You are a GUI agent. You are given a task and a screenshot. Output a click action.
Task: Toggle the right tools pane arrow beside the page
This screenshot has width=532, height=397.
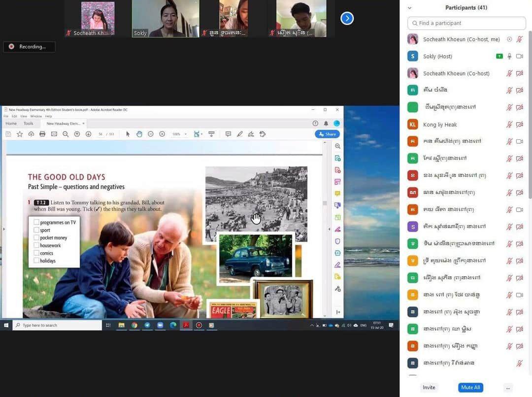(x=329, y=230)
